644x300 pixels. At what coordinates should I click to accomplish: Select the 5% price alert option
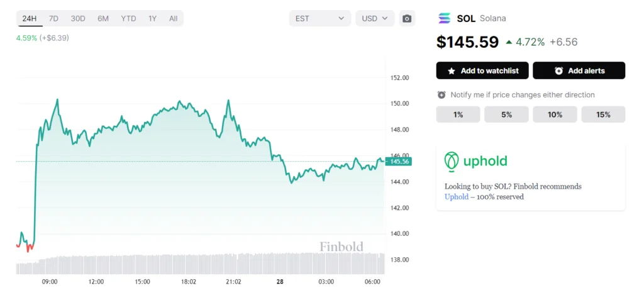pyautogui.click(x=506, y=114)
